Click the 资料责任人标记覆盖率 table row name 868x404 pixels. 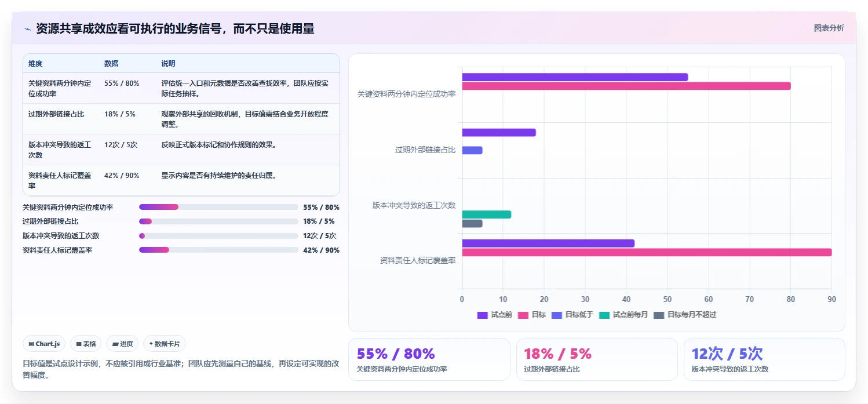pos(60,180)
